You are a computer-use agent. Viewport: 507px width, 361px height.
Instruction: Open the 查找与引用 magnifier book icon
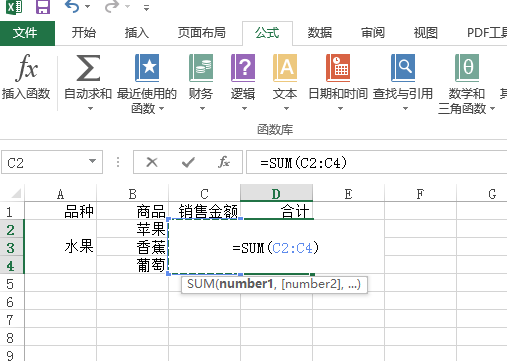[403, 68]
